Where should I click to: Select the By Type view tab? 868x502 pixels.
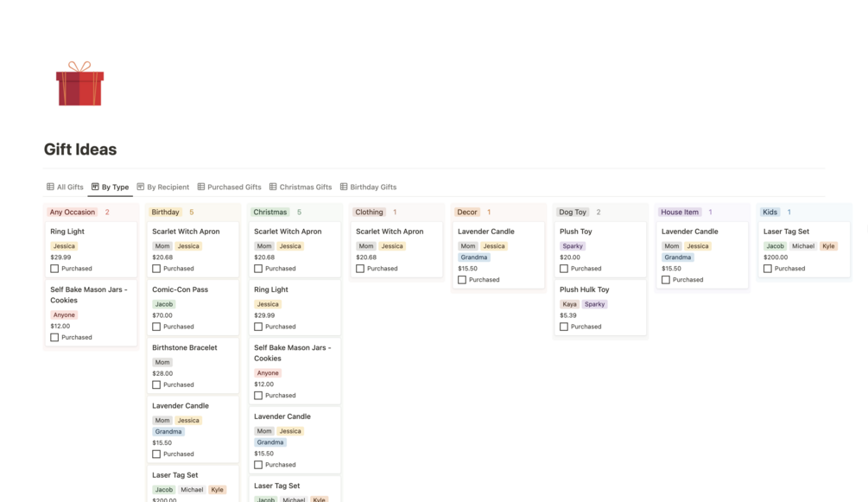pyautogui.click(x=111, y=187)
